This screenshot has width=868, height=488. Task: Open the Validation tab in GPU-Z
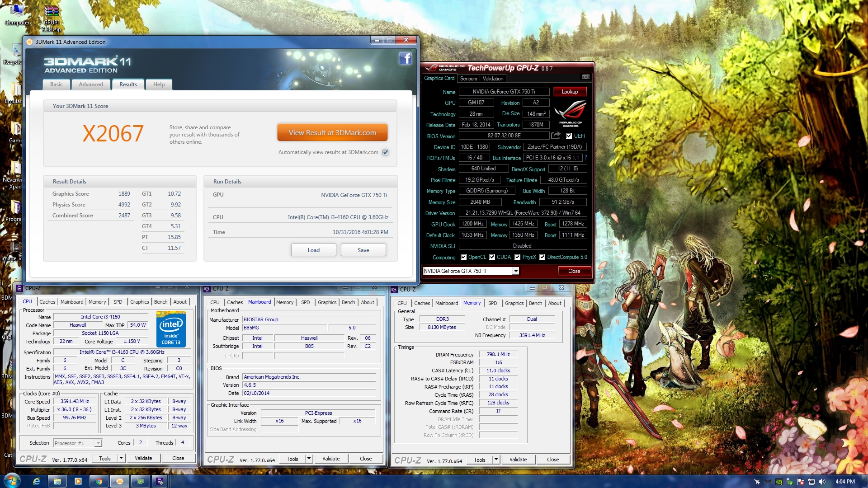pos(493,79)
